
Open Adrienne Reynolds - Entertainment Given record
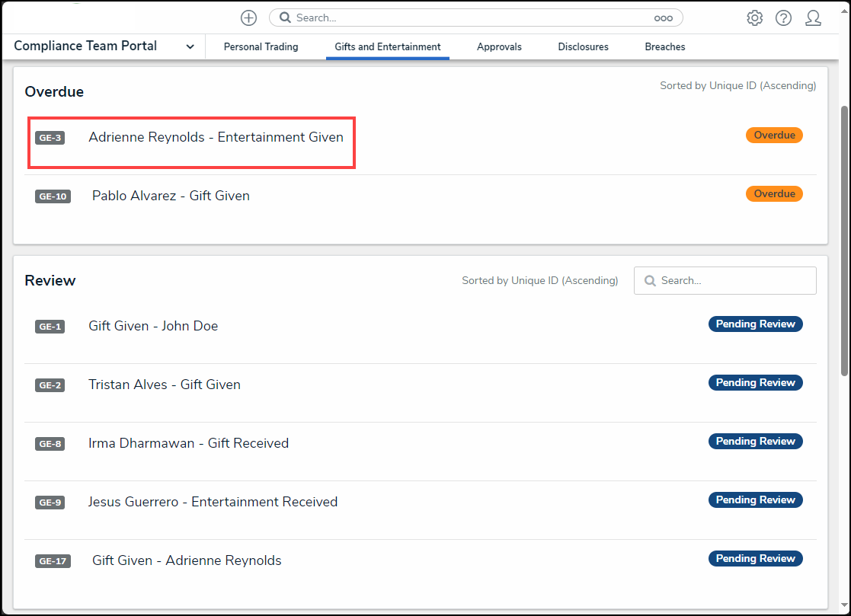click(x=216, y=138)
